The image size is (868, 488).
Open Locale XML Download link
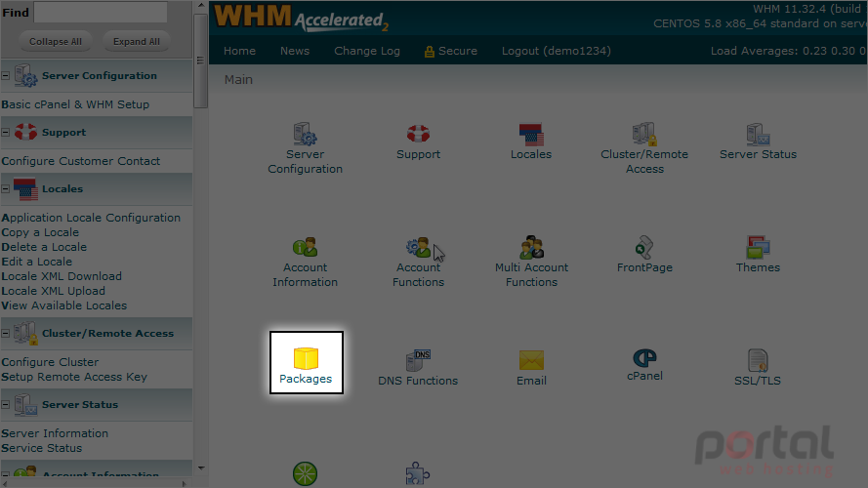click(62, 276)
